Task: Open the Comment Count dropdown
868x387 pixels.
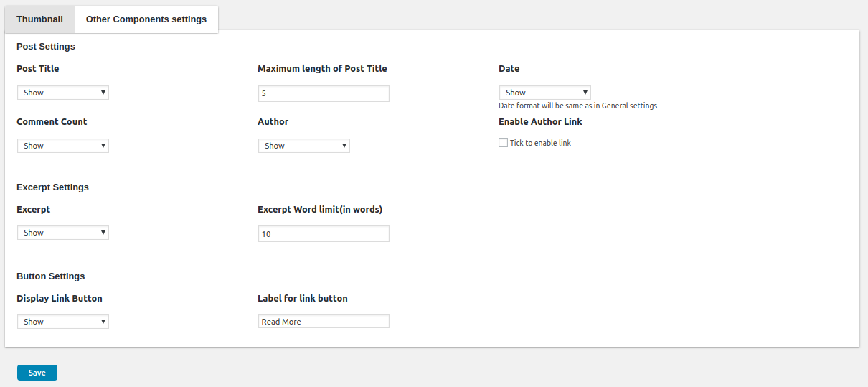Action: pyautogui.click(x=63, y=146)
